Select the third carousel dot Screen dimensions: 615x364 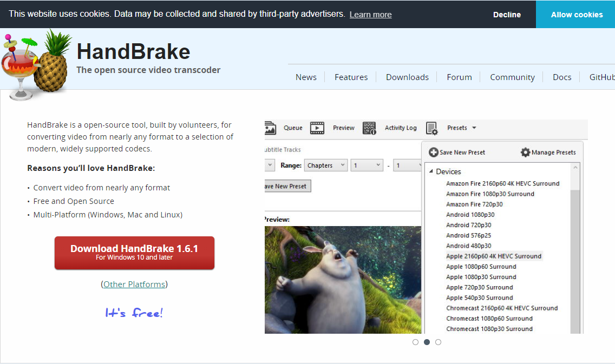(x=438, y=342)
